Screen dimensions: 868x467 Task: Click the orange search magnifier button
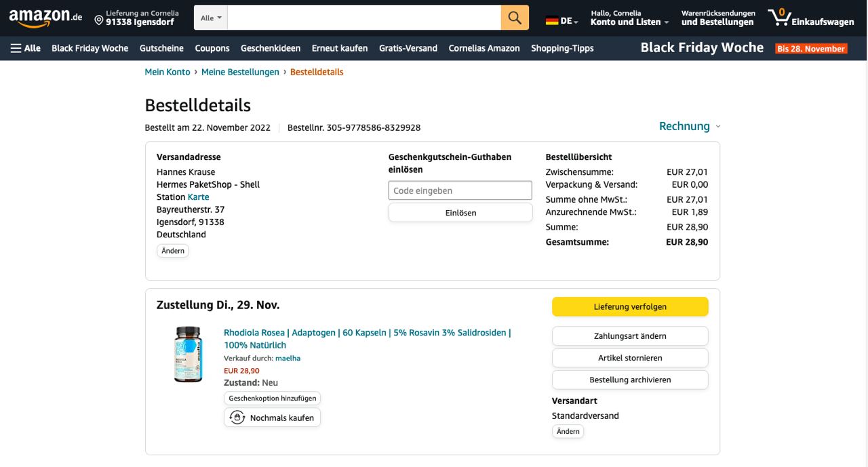point(515,18)
